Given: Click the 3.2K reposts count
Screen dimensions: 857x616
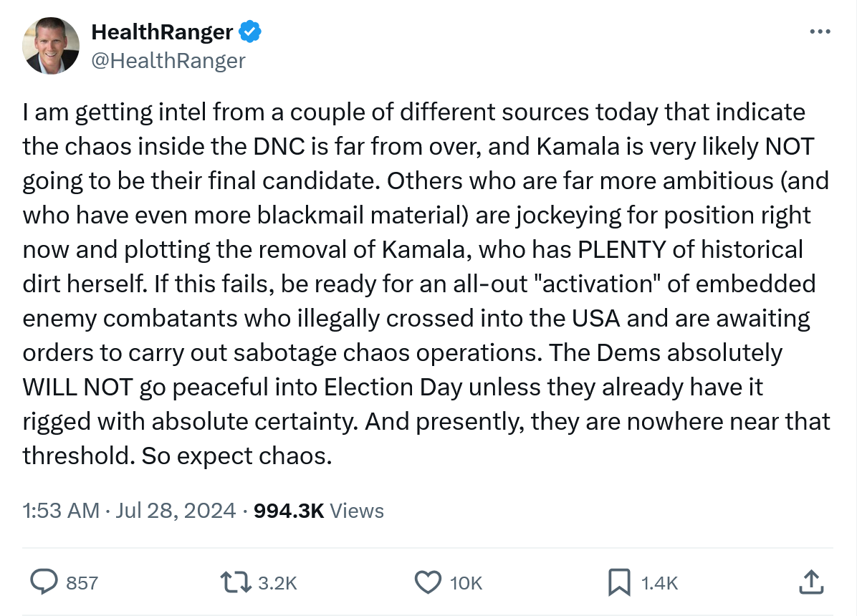Looking at the screenshot, I should click(x=277, y=583).
